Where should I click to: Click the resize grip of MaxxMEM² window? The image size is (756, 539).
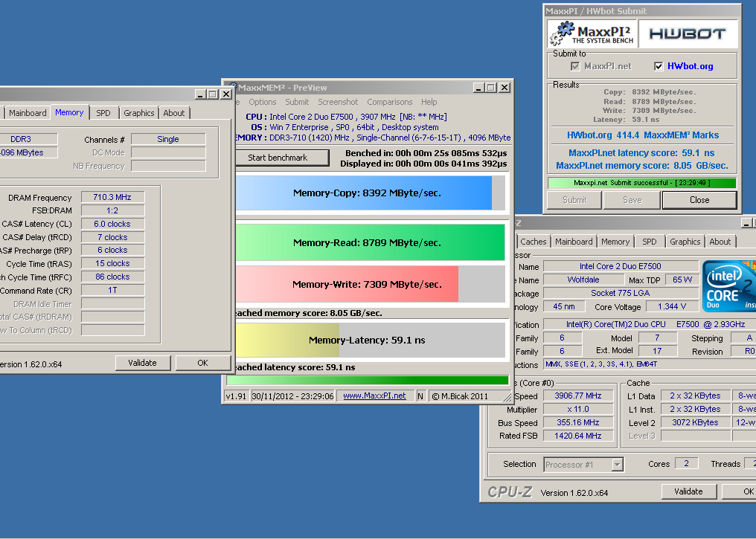tap(507, 398)
